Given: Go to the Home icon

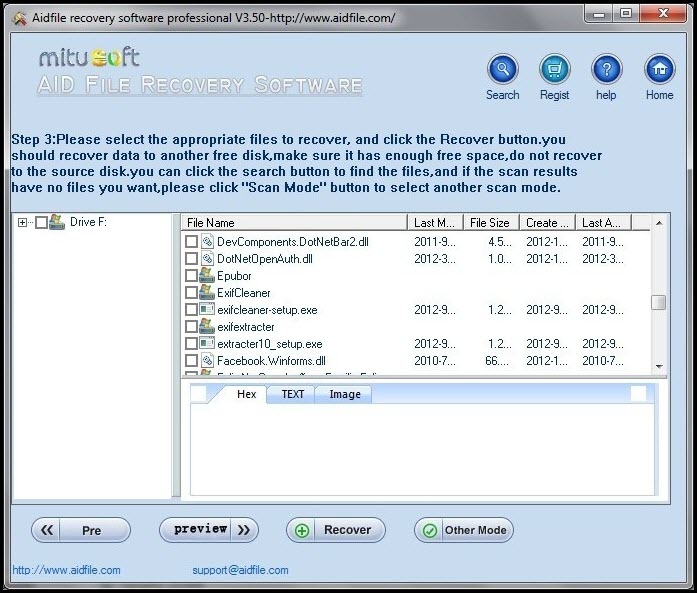Looking at the screenshot, I should point(660,69).
